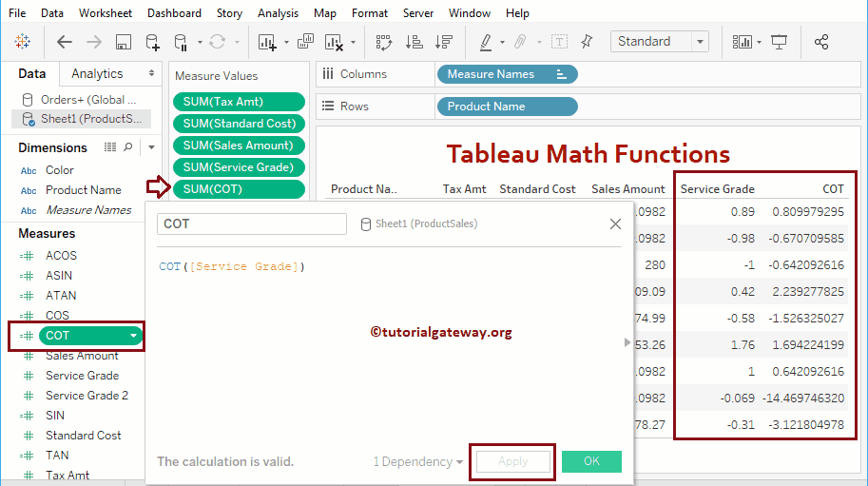Open the Analysis menu

[x=278, y=12]
